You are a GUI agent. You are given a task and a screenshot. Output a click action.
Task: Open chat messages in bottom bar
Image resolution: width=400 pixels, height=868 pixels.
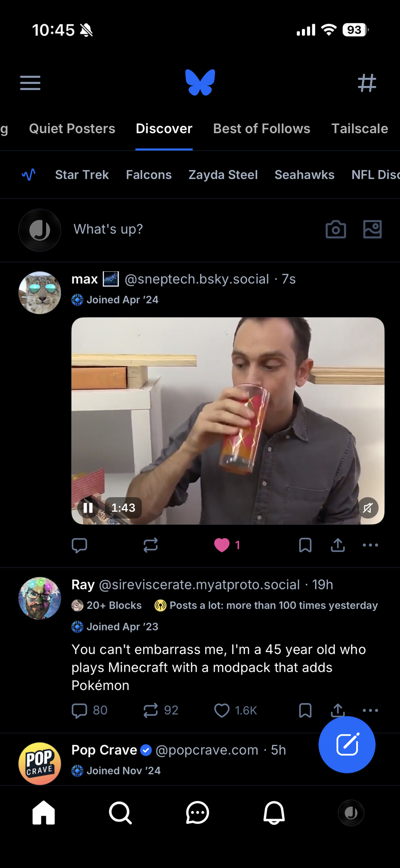coord(197,812)
